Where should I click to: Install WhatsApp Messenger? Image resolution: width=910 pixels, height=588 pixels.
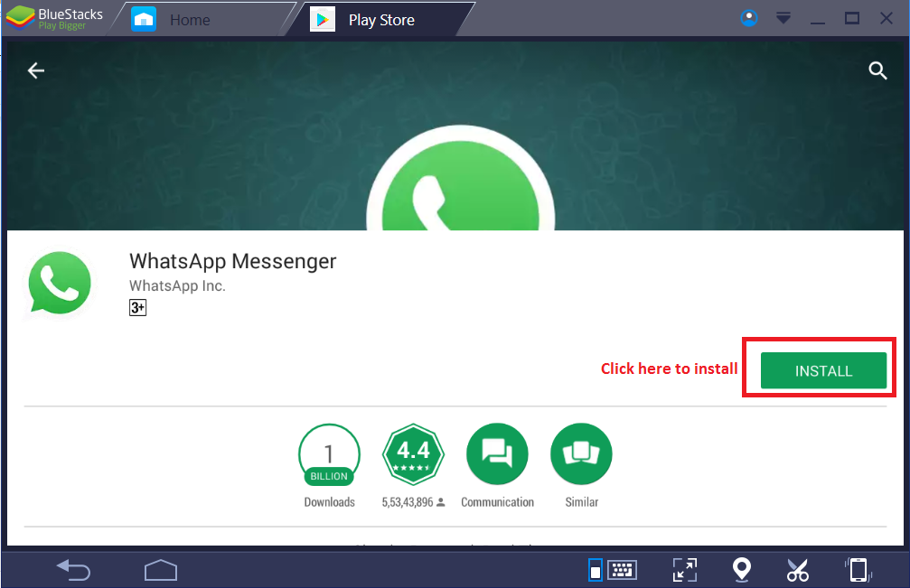click(x=823, y=370)
